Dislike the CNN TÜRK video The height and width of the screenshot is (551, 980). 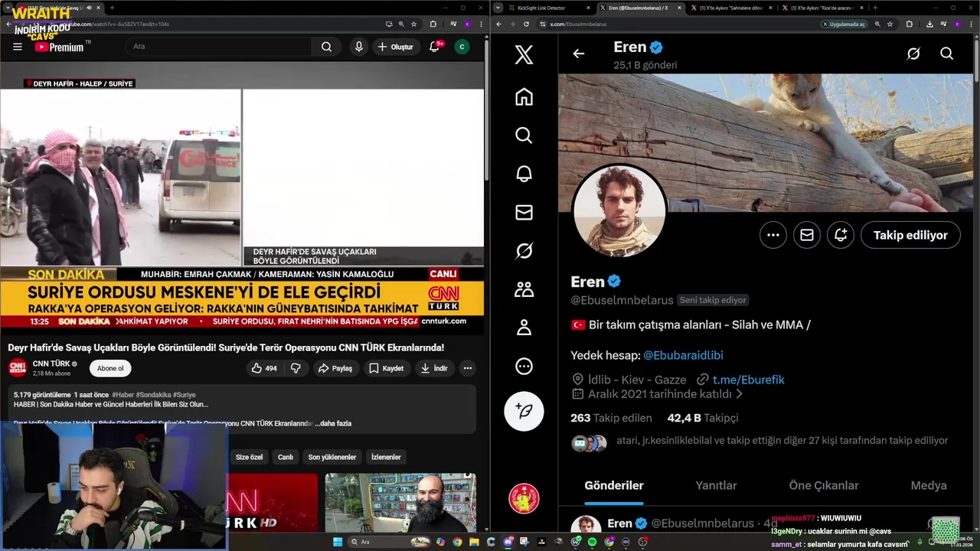(x=296, y=368)
